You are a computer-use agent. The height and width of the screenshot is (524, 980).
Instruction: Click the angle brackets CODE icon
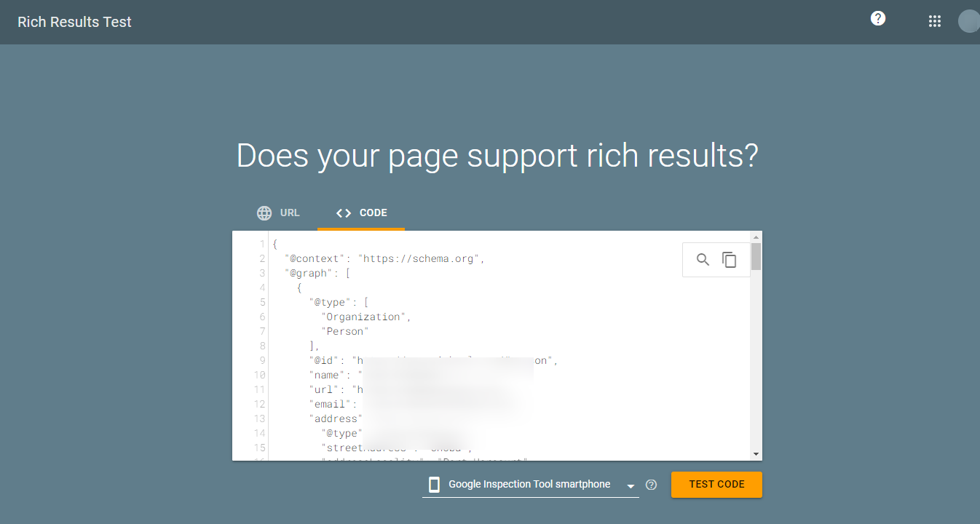[x=344, y=213]
